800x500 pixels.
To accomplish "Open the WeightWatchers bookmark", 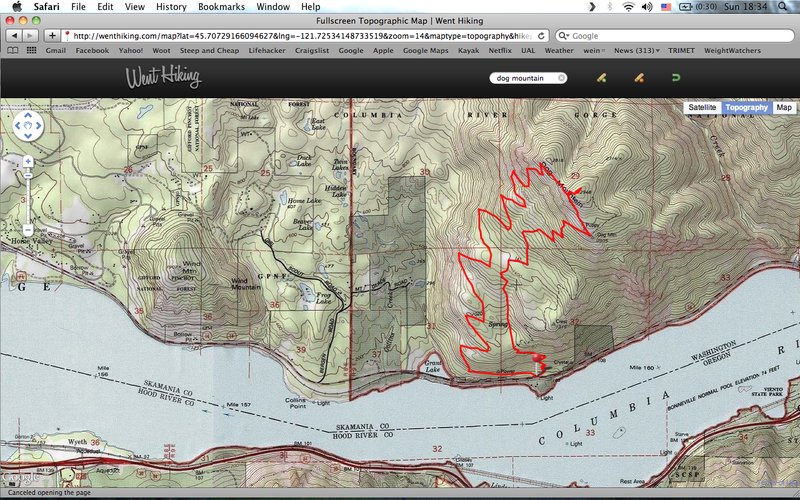I will coord(732,51).
